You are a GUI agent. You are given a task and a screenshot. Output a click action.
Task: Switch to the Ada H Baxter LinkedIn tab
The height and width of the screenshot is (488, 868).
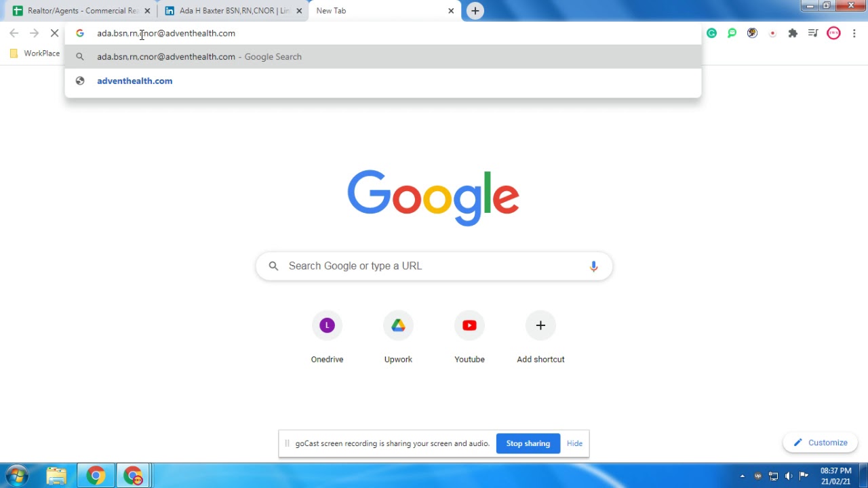(234, 11)
